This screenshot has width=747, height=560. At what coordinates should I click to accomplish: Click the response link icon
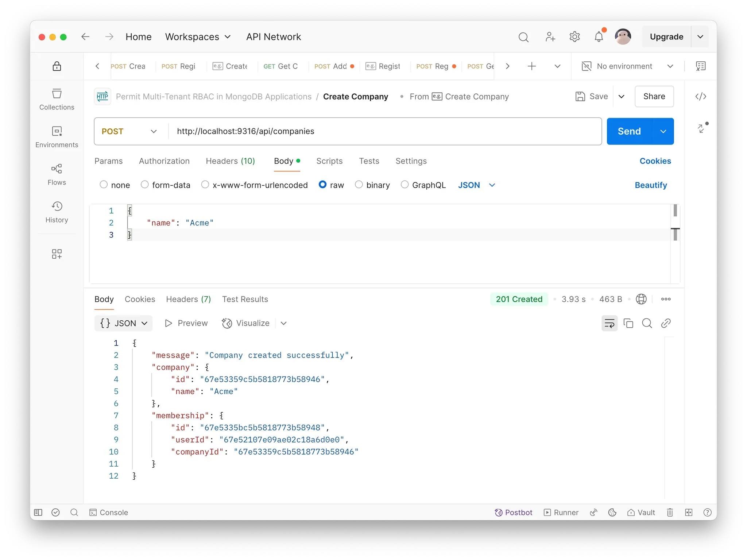(666, 323)
